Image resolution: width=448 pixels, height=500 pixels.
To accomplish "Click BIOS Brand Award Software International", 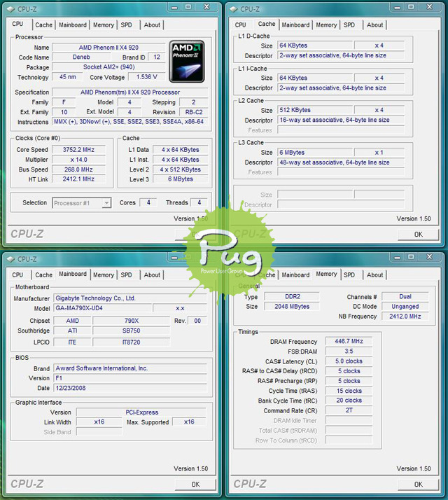I will (130, 368).
